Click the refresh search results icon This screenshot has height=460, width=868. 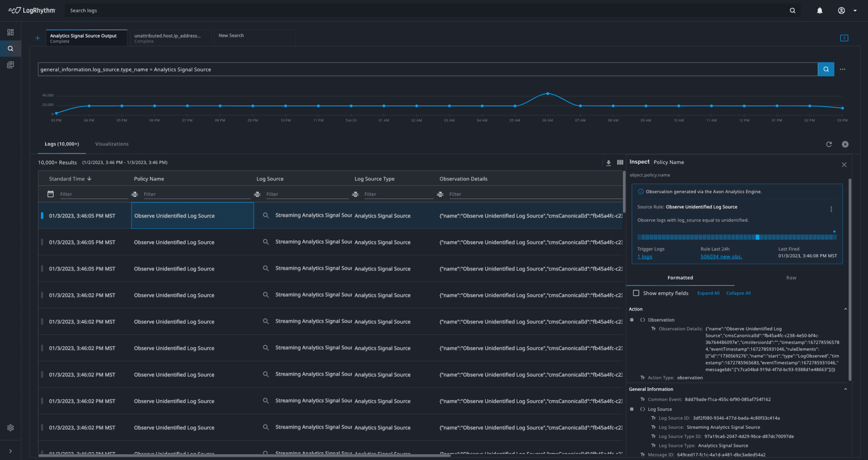tap(829, 144)
